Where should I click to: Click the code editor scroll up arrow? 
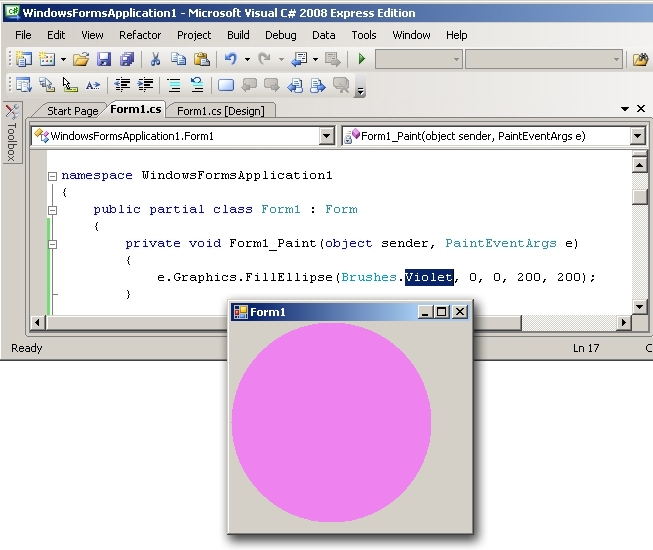pos(639,165)
